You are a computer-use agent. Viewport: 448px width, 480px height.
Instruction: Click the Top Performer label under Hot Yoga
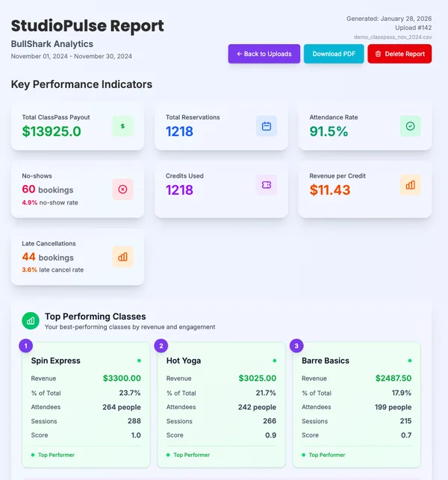[x=190, y=455]
